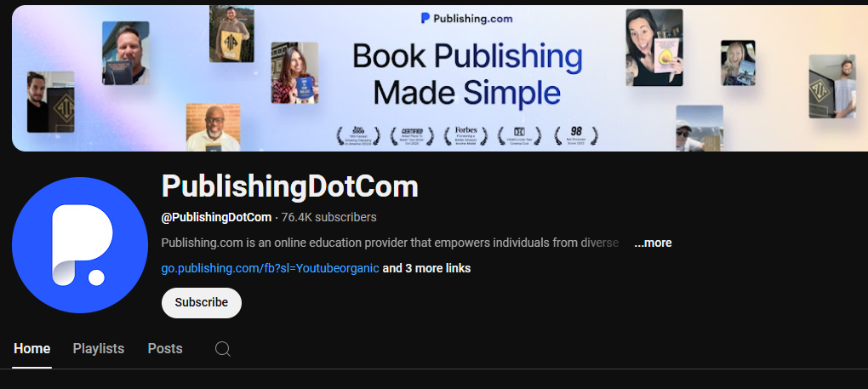Image resolution: width=868 pixels, height=389 pixels.
Task: Switch to the Playlists tab
Action: (99, 349)
